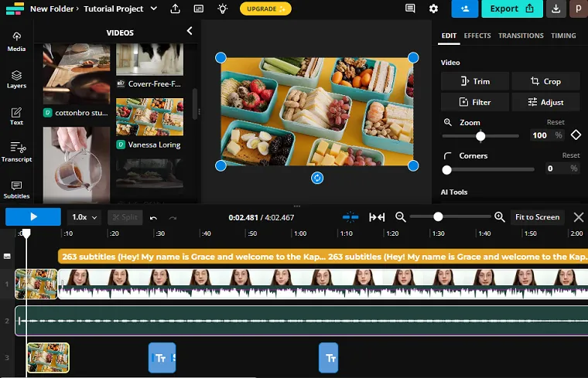Toggle timeline snapping icon
588x378 pixels.
point(350,217)
